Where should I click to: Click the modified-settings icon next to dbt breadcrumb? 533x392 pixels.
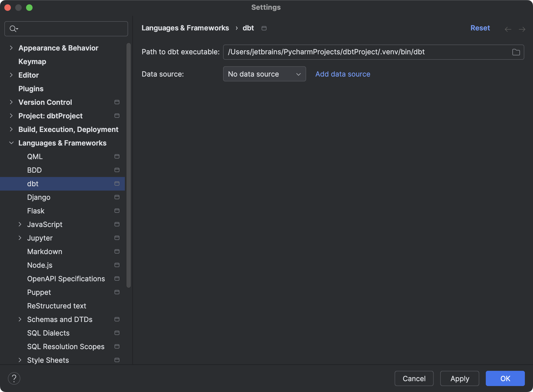click(x=264, y=28)
